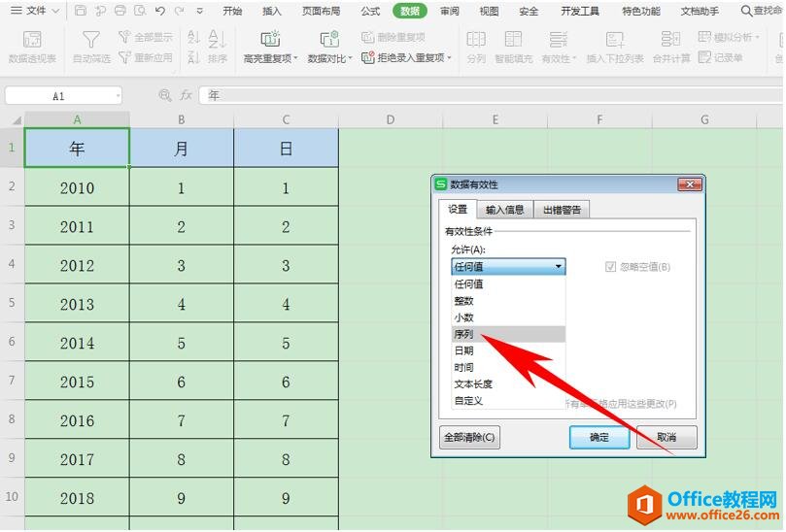Click the 全部清除(C) button
Screen dimensions: 786x532
tap(470, 438)
